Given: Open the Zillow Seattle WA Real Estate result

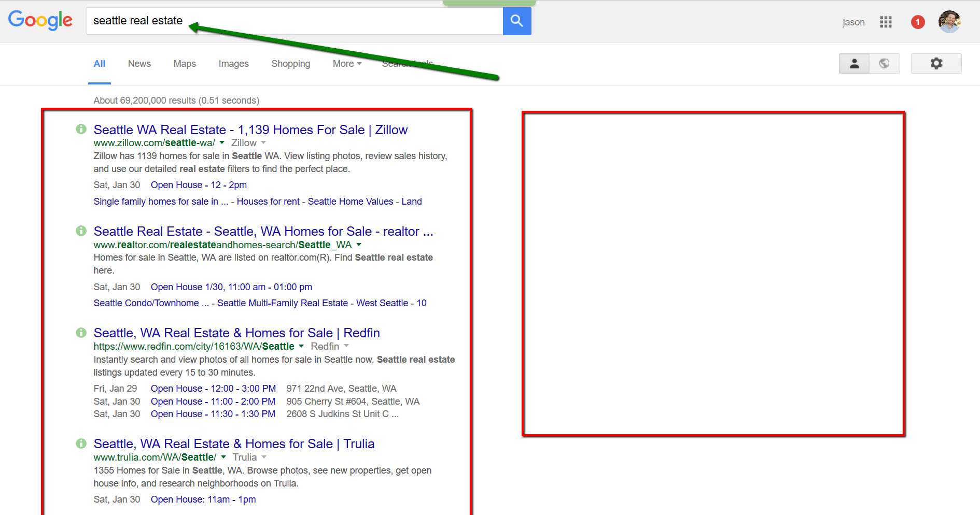Looking at the screenshot, I should point(250,130).
